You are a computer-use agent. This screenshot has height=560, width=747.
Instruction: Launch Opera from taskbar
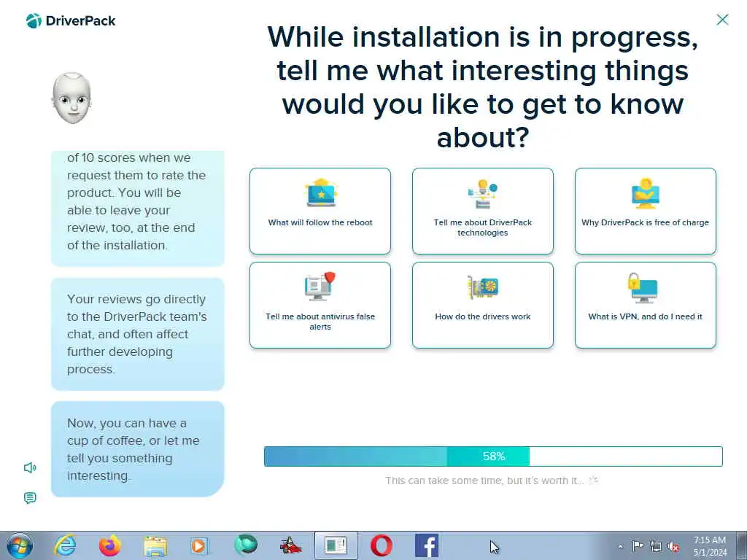coord(381,545)
